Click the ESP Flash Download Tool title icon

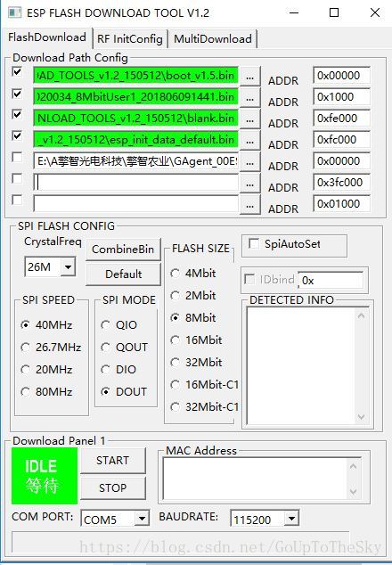coord(15,12)
